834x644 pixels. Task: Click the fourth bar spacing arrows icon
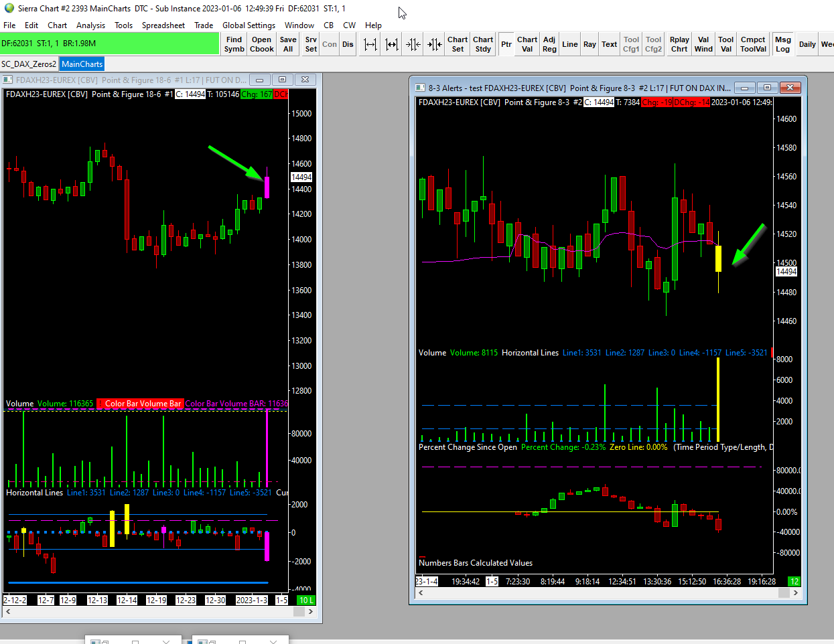pos(435,44)
